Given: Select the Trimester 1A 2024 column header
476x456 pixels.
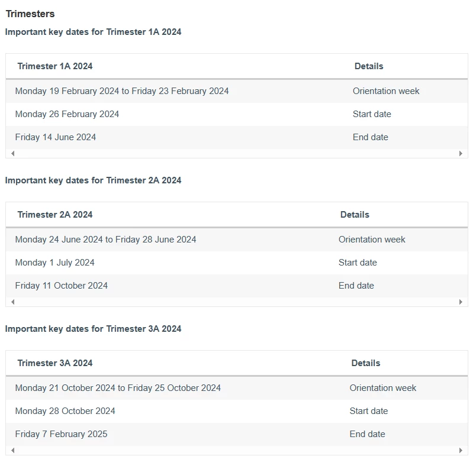Looking at the screenshot, I should pos(55,66).
